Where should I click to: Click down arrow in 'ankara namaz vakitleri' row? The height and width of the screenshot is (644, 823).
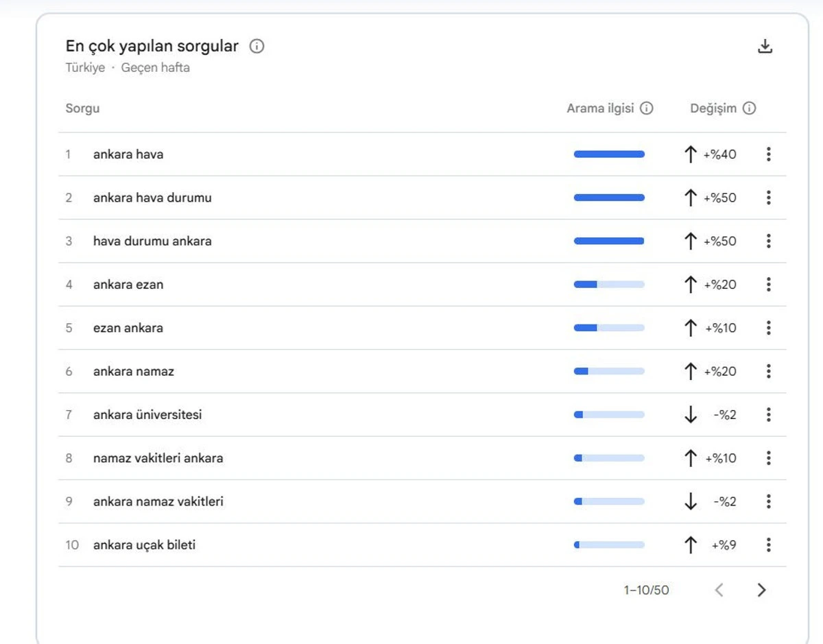[x=691, y=501]
